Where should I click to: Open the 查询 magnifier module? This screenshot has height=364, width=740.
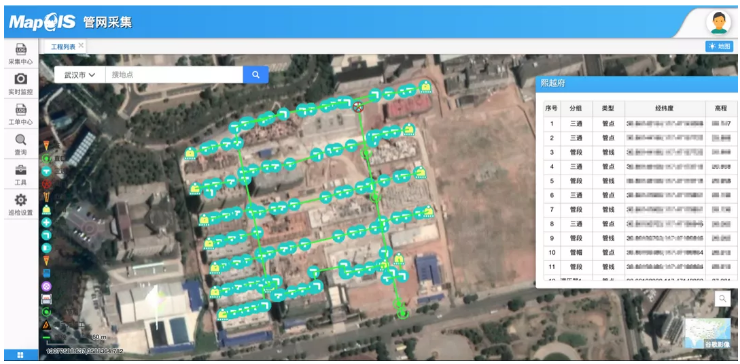click(21, 144)
